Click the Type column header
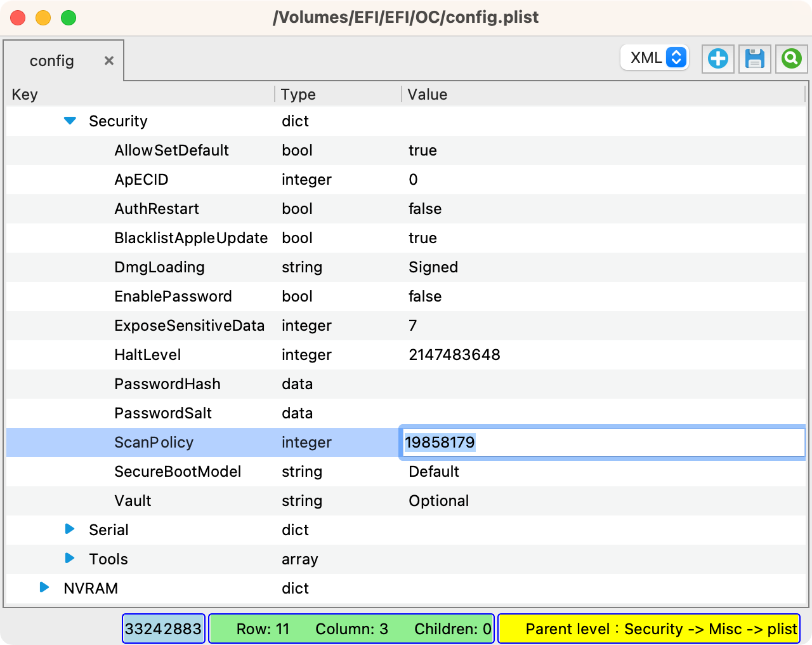Viewport: 812px width, 645px height. pos(298,95)
